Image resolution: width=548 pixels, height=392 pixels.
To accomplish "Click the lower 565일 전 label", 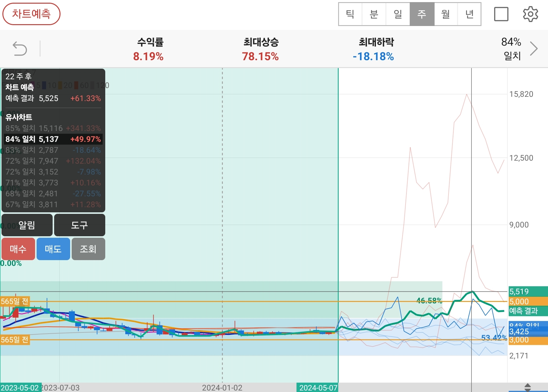I will 15,340.
